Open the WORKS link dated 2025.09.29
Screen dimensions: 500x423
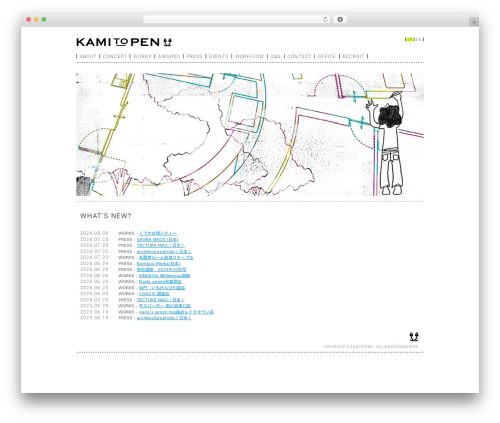tap(165, 306)
